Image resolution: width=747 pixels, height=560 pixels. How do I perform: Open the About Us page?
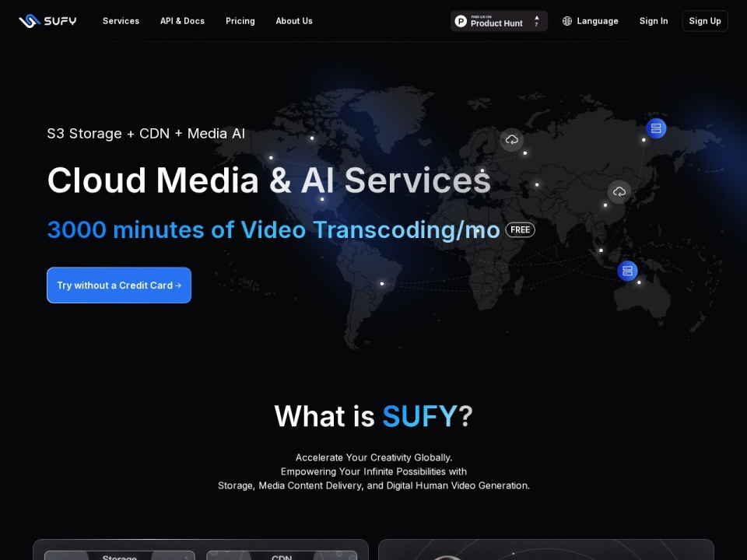[x=294, y=21]
